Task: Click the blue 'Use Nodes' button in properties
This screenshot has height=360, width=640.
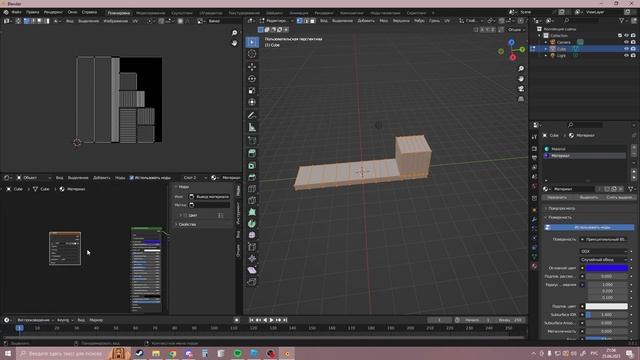Action: tap(589, 227)
